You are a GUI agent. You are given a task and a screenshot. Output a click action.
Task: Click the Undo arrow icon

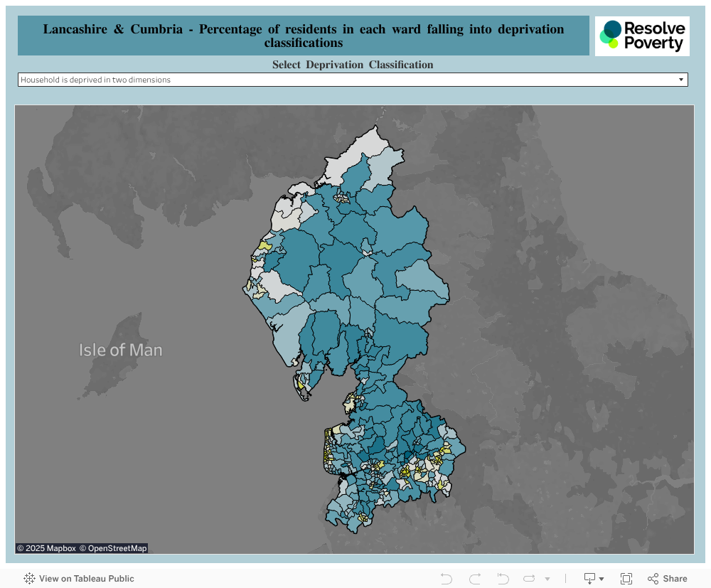pos(447,579)
